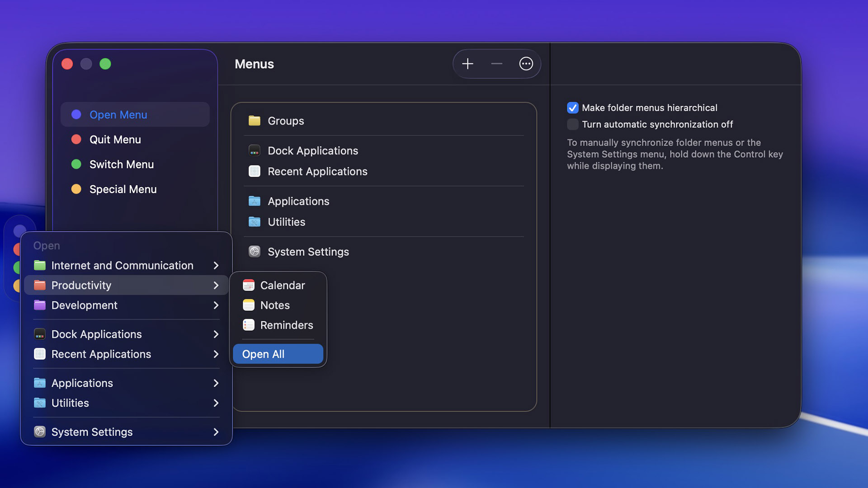
Task: Click the Notes app icon in submenu
Action: (249, 305)
